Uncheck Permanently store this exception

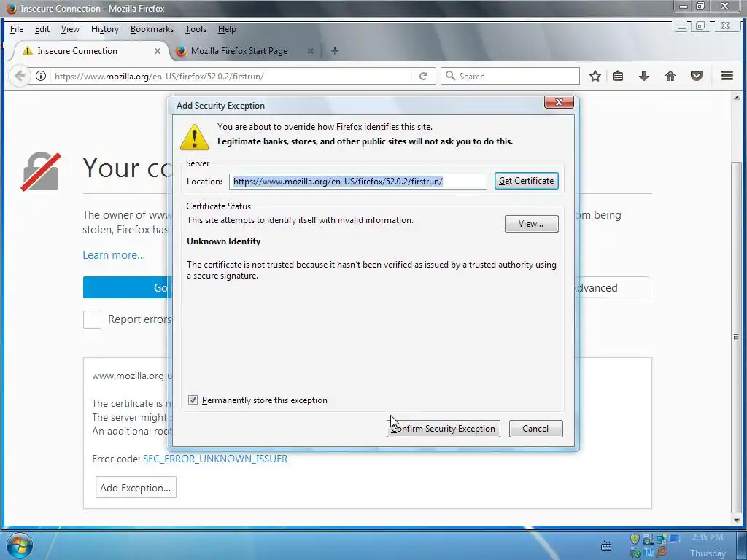(x=193, y=400)
